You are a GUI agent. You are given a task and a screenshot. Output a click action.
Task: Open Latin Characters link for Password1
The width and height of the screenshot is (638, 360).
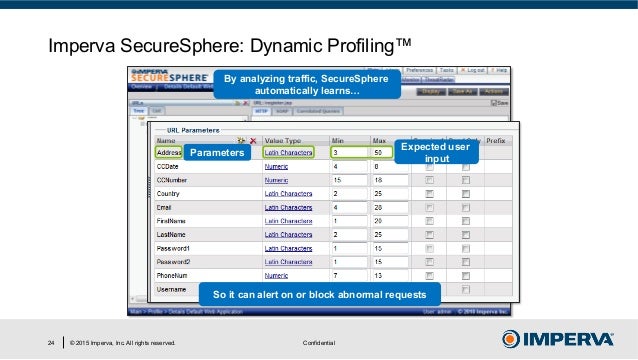pos(288,249)
